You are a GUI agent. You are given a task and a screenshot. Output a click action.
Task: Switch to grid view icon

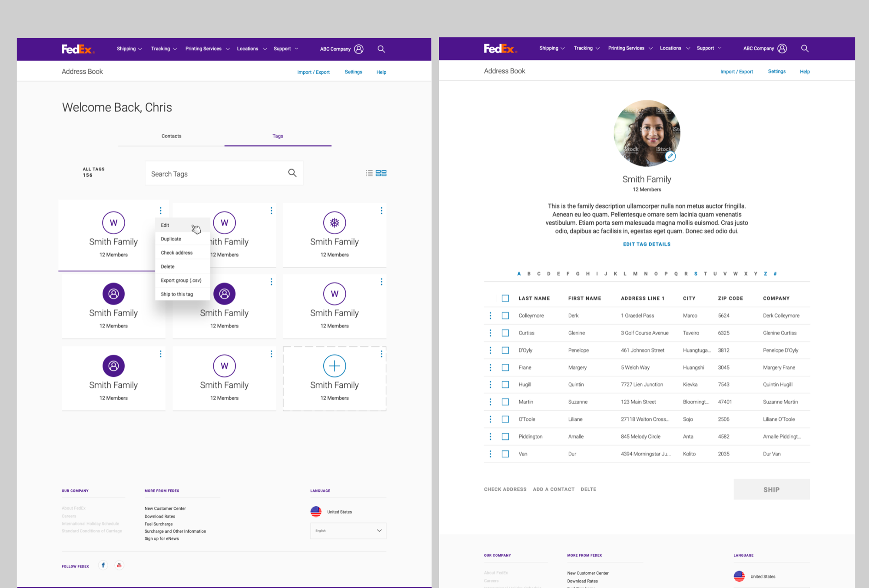click(x=381, y=173)
